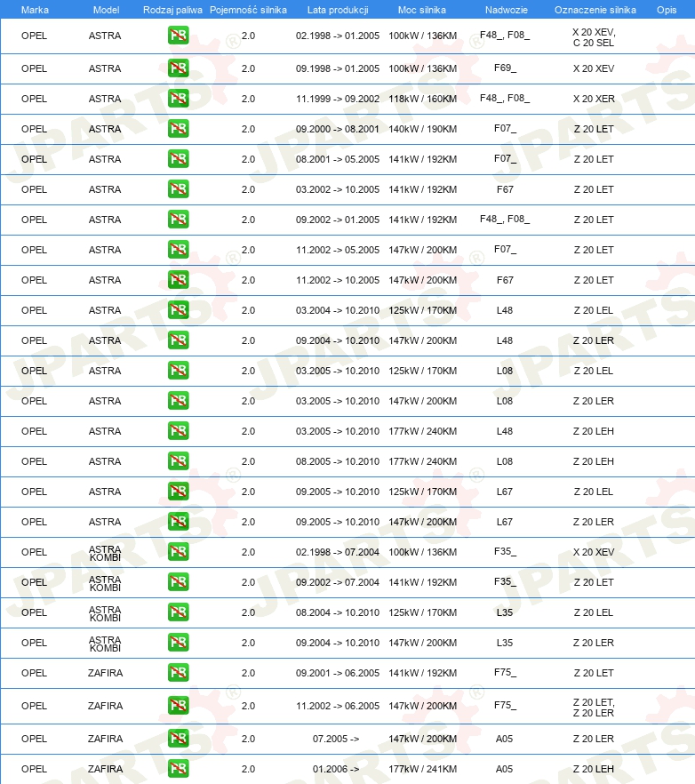Select the fuel icon in the L08 Z 20 LEL row
The width and height of the screenshot is (695, 784).
179,371
